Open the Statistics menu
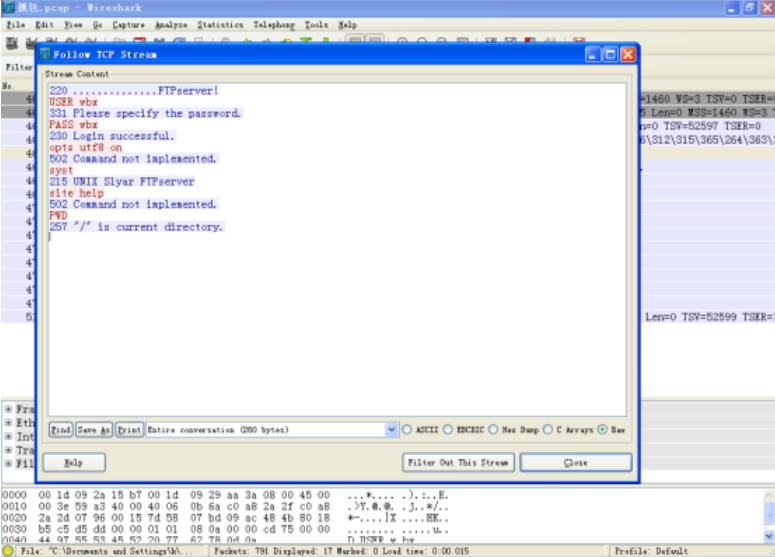 pyautogui.click(x=220, y=25)
